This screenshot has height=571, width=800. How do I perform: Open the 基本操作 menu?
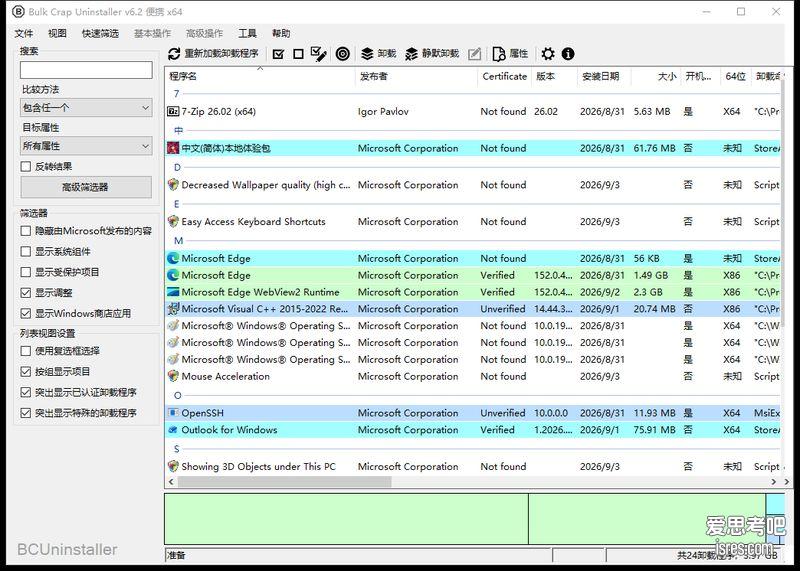coord(153,34)
